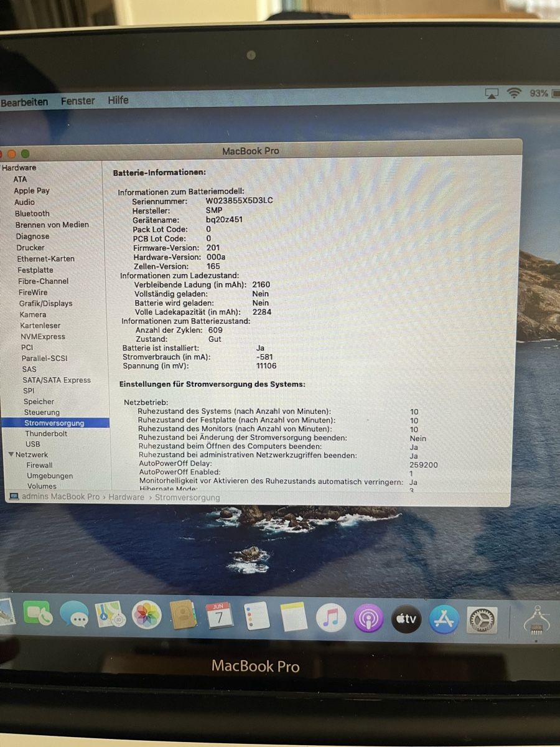Show Drucker information
This screenshot has height=747, width=560.
click(x=30, y=248)
